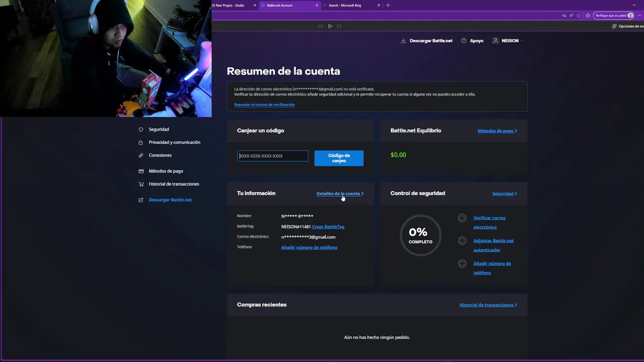
Task: Click the browser translate icon in address bar
Action: pos(564,16)
